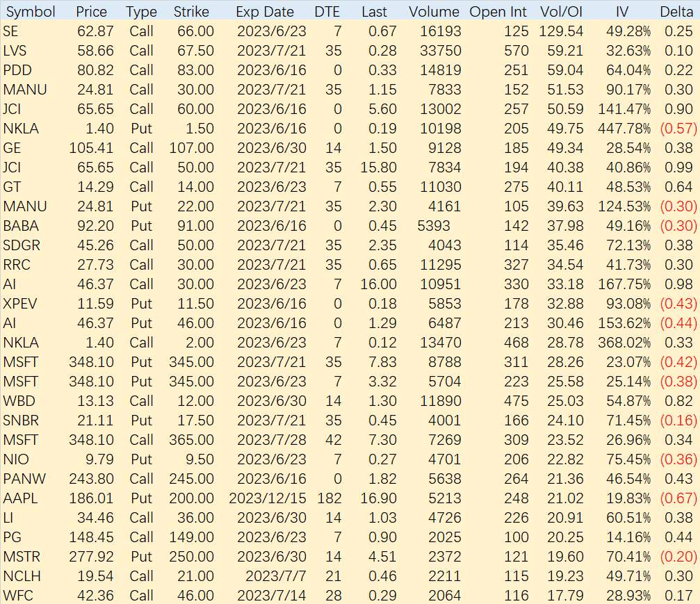Select the GE symbol cell
700x604 pixels.
tap(12, 148)
